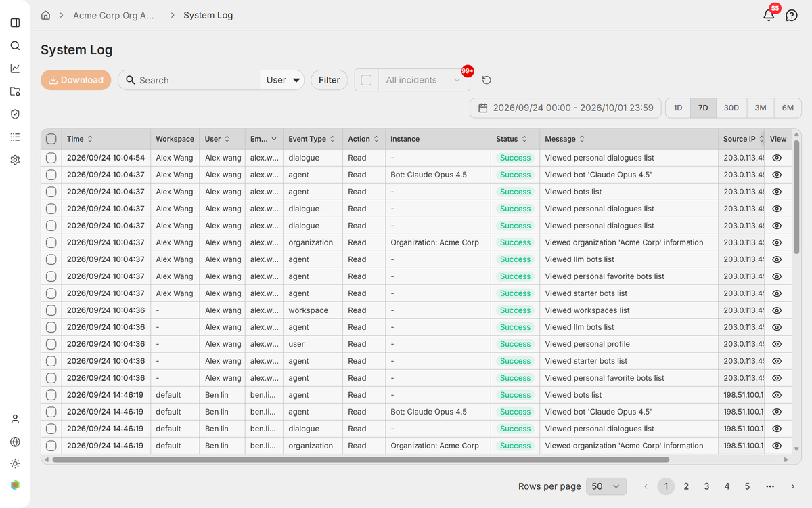Select the 7D time range tab
The width and height of the screenshot is (812, 508).
(x=703, y=108)
